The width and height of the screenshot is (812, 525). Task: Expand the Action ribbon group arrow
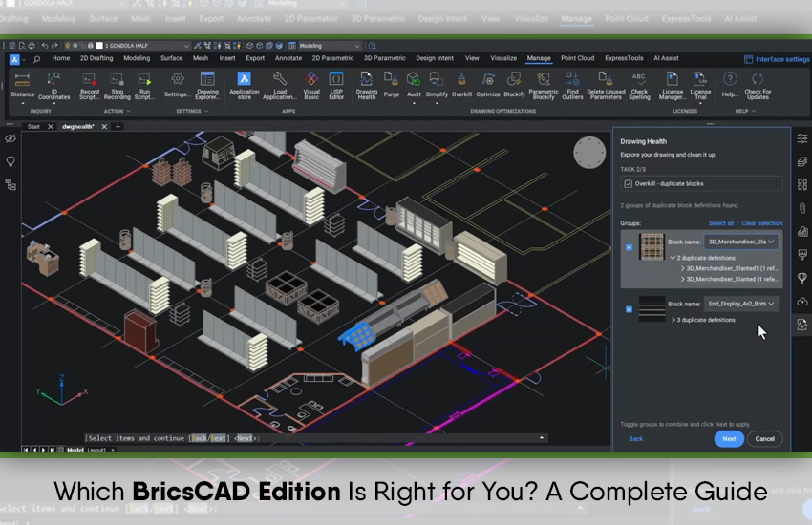click(128, 111)
